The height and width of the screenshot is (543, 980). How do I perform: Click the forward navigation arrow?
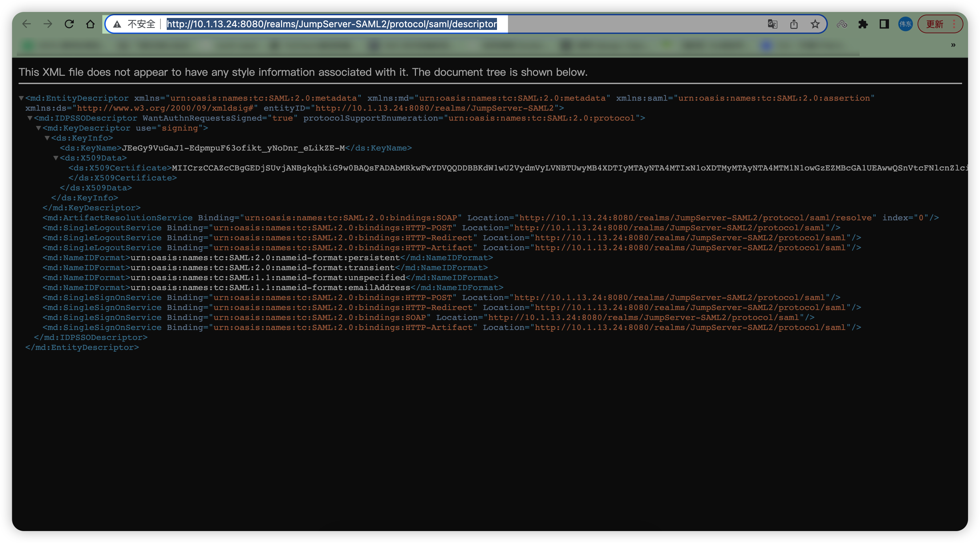48,24
